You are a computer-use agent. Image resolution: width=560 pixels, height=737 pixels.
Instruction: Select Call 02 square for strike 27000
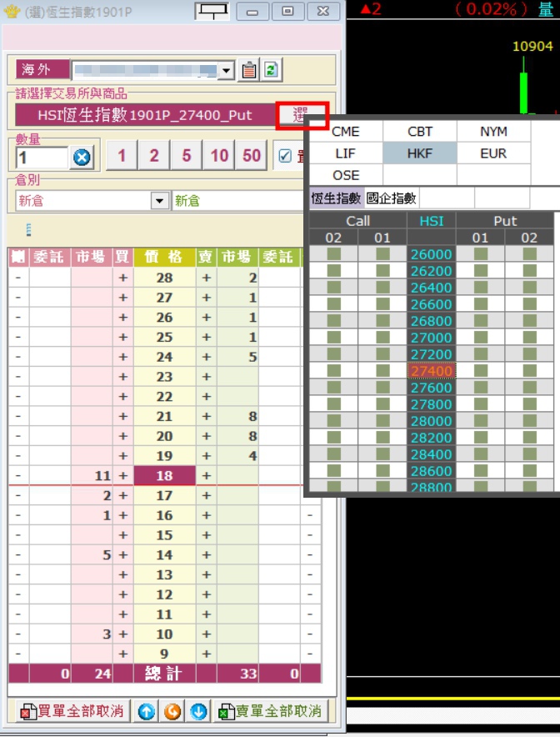pos(333,338)
